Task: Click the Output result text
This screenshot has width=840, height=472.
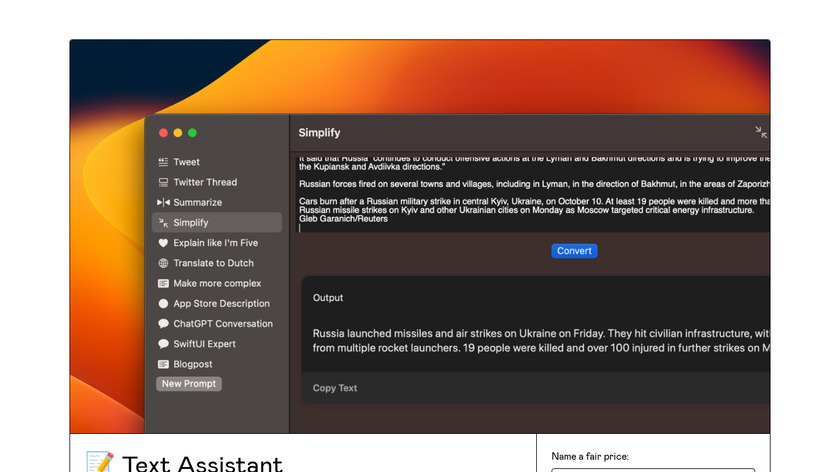Action: tap(541, 341)
